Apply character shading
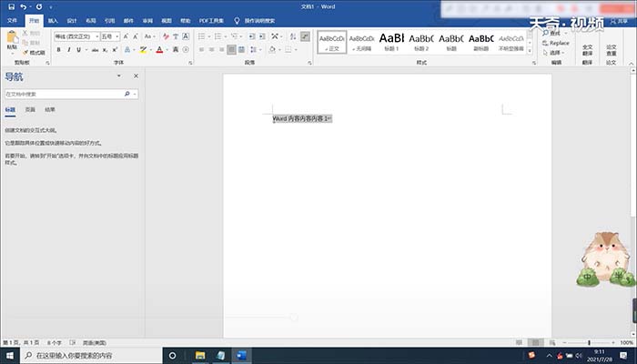 176,49
